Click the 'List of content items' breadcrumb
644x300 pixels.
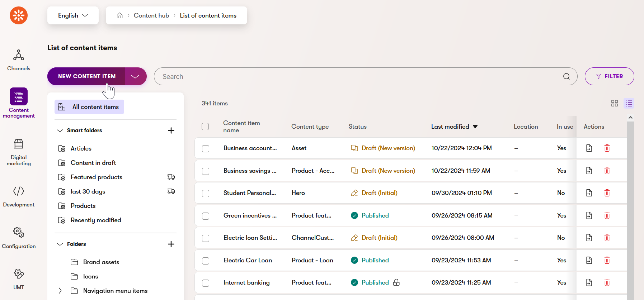(208, 15)
